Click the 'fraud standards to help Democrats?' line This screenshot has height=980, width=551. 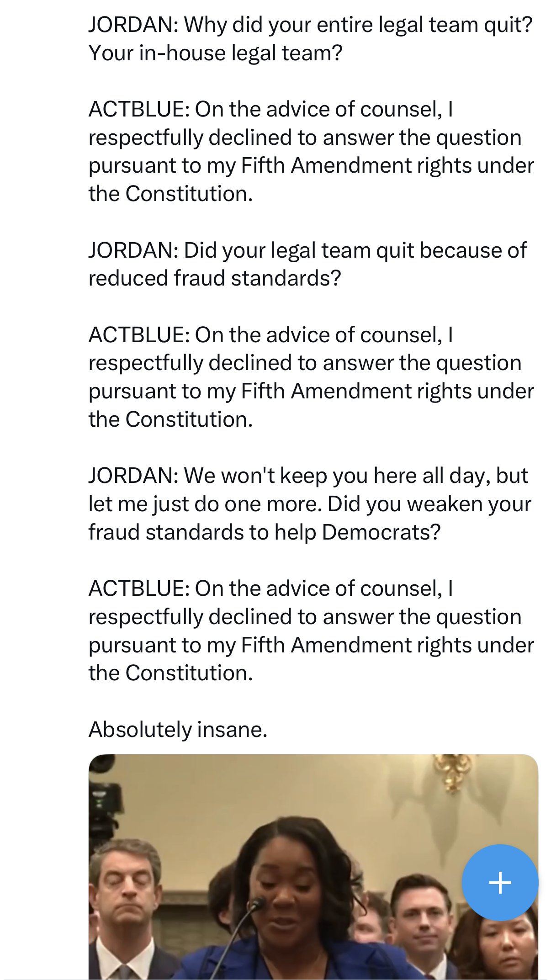pyautogui.click(x=265, y=532)
